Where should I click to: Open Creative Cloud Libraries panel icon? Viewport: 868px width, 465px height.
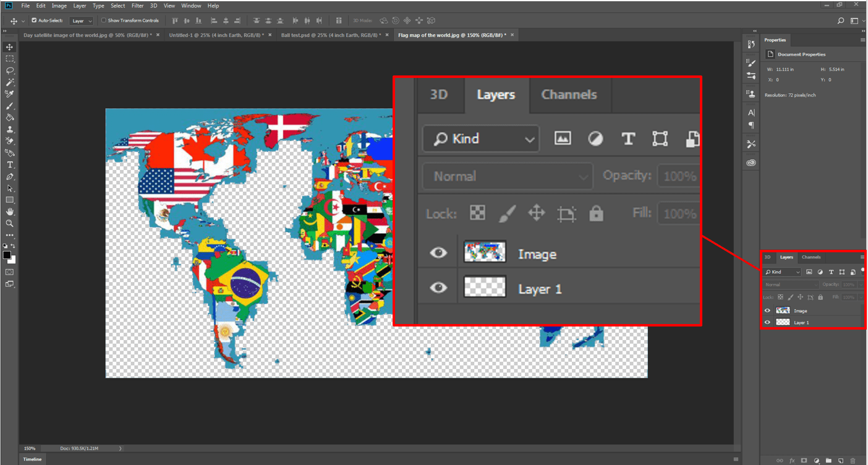[x=751, y=163]
